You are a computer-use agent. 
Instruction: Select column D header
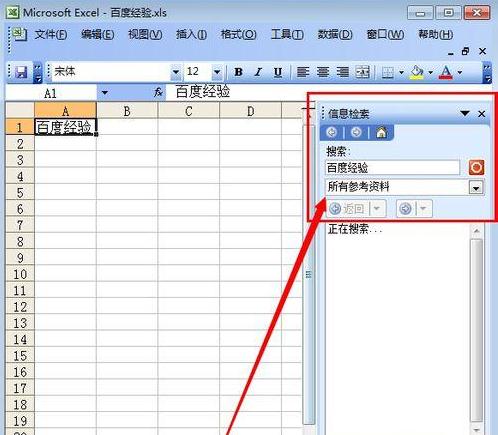[x=250, y=110]
